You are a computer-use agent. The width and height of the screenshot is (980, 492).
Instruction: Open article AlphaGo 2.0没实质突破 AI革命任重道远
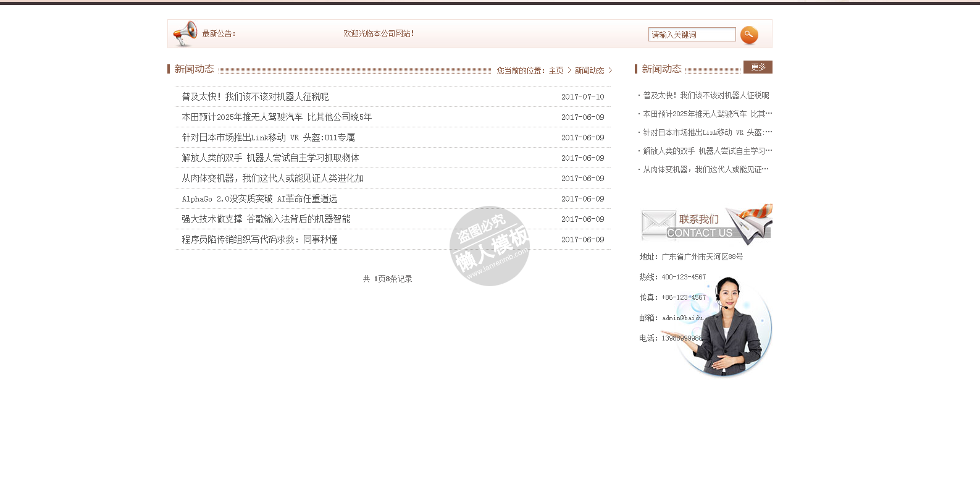[259, 198]
